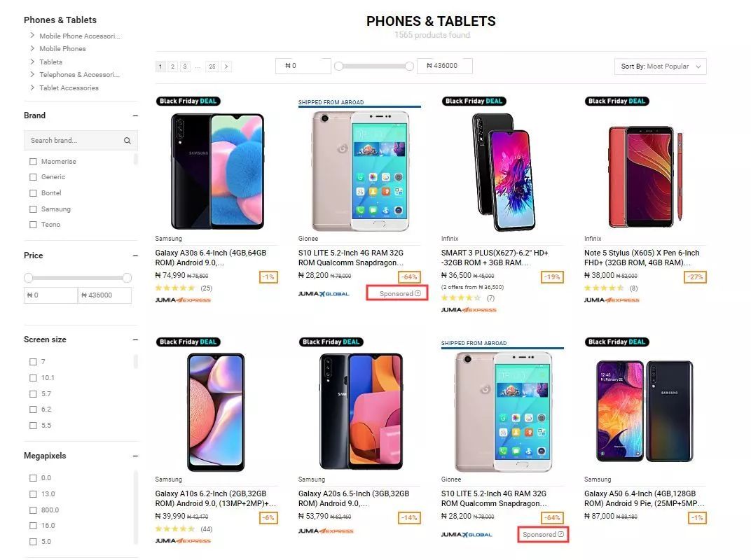Tick the Samsung brand checkbox
The width and height of the screenshot is (751, 560).
[33, 209]
